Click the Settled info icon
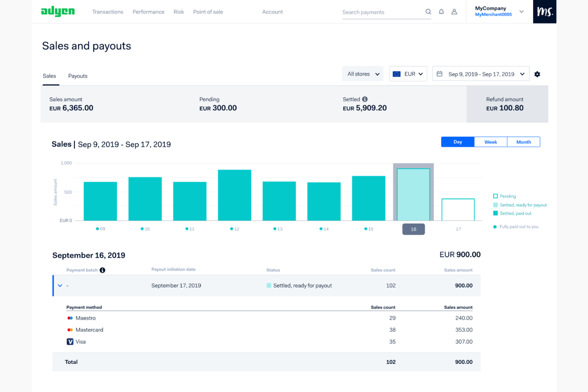 tap(365, 99)
